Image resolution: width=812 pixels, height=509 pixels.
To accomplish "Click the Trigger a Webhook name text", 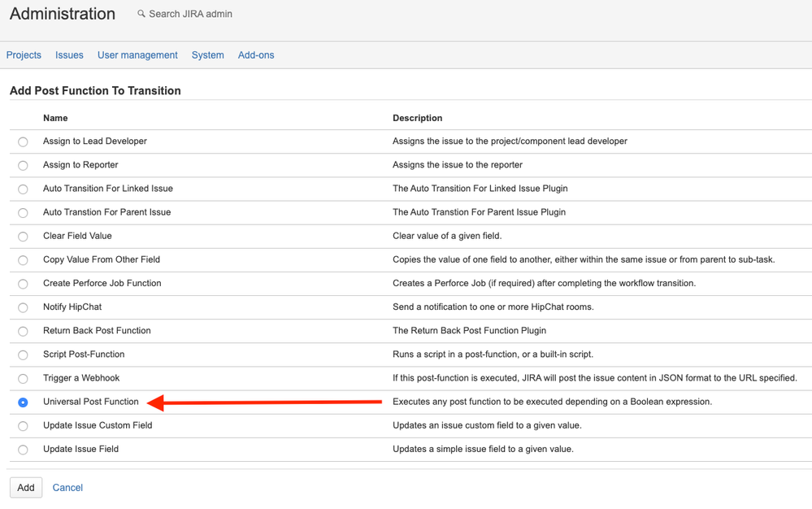I will click(81, 378).
